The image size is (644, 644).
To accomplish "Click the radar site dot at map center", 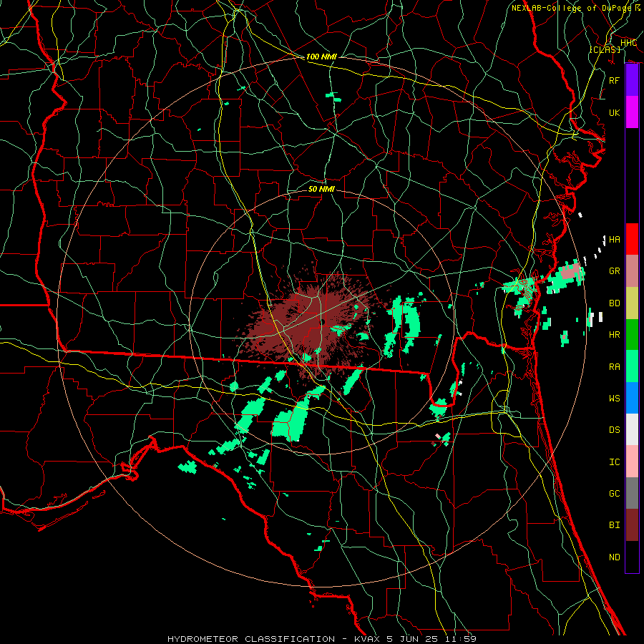I will (323, 322).
